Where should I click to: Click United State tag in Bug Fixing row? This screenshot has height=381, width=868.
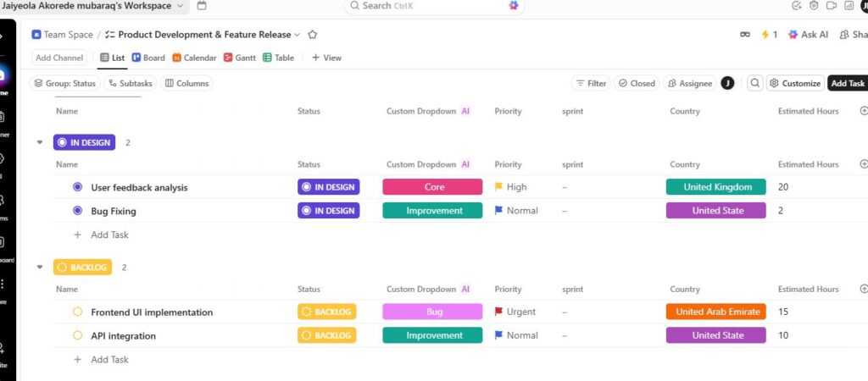715,211
